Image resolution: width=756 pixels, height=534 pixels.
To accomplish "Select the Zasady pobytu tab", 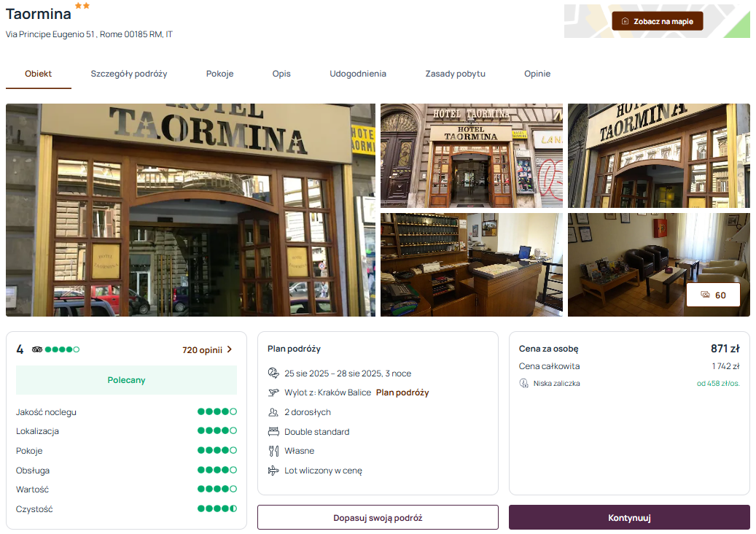I will coord(455,74).
